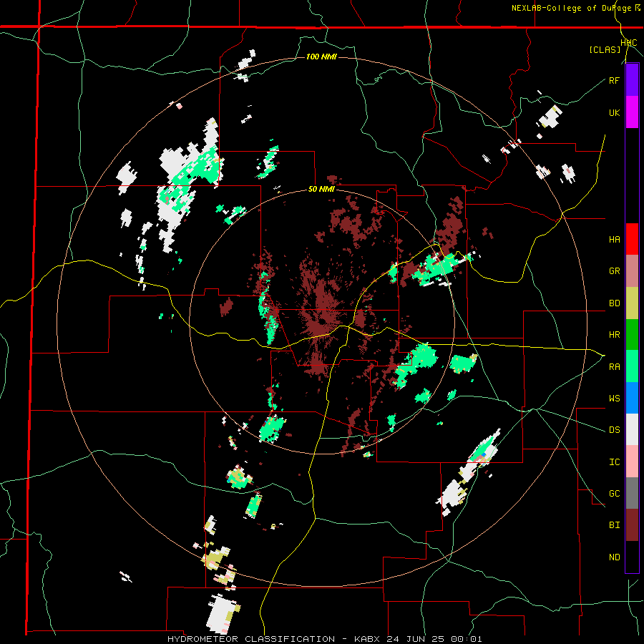
Task: Click the 'WS' legend label
Action: click(614, 398)
